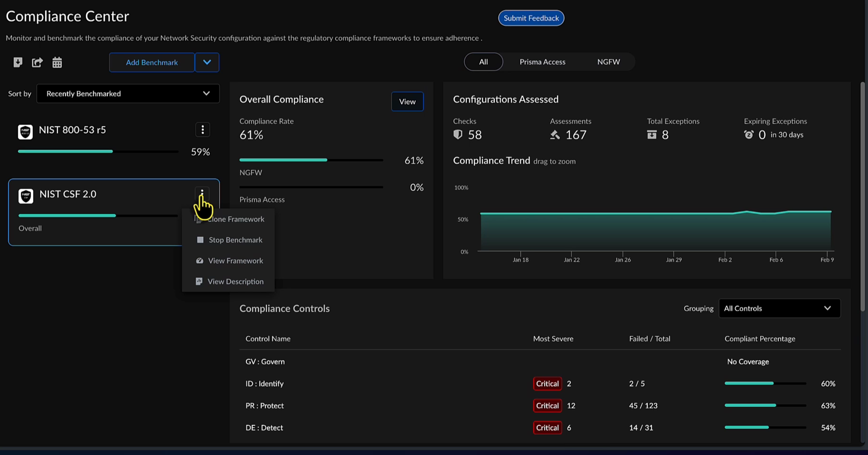Open the Sort by Recently Benchmarked dropdown
Screen dimensions: 868x455
coord(128,94)
